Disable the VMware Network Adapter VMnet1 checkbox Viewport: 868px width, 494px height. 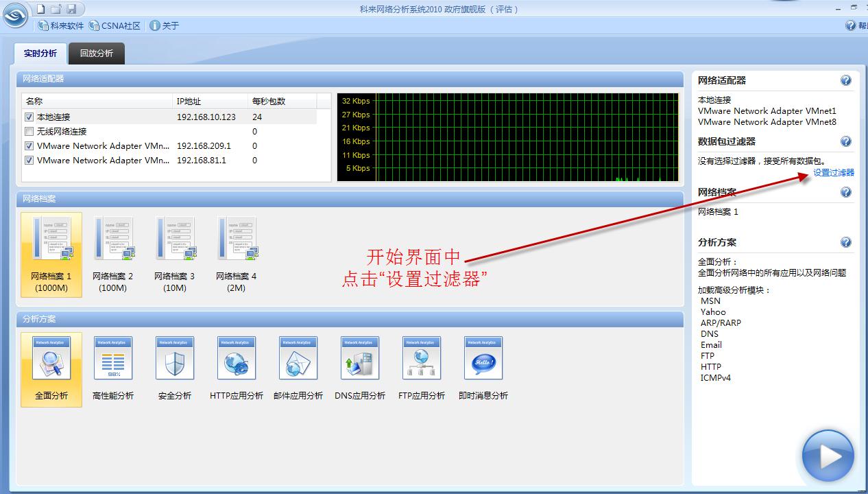point(29,145)
